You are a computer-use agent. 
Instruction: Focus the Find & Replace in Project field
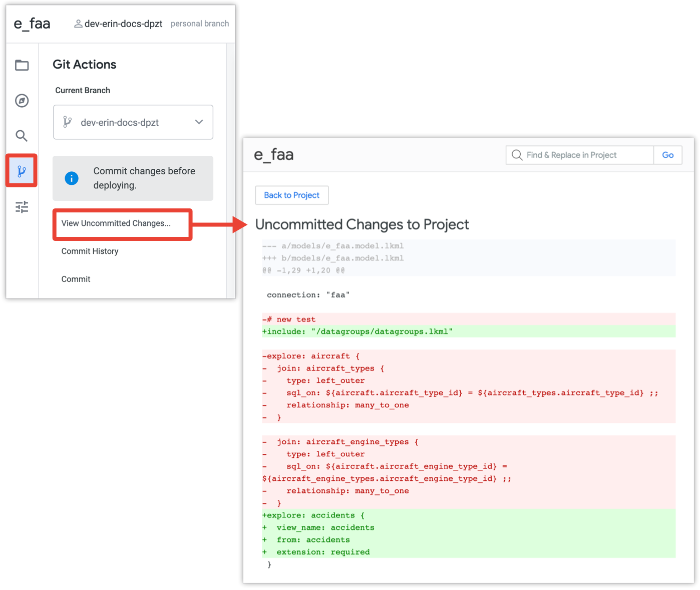point(586,155)
